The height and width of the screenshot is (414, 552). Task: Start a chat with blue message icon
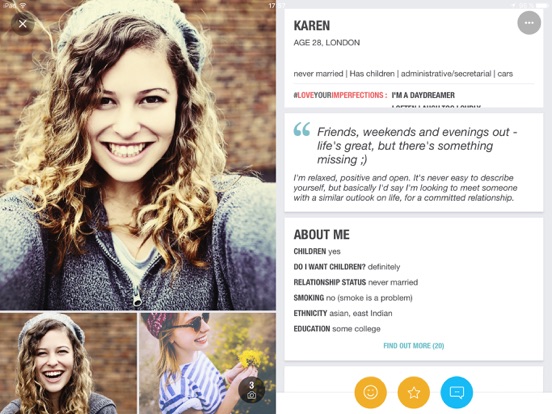pyautogui.click(x=457, y=392)
